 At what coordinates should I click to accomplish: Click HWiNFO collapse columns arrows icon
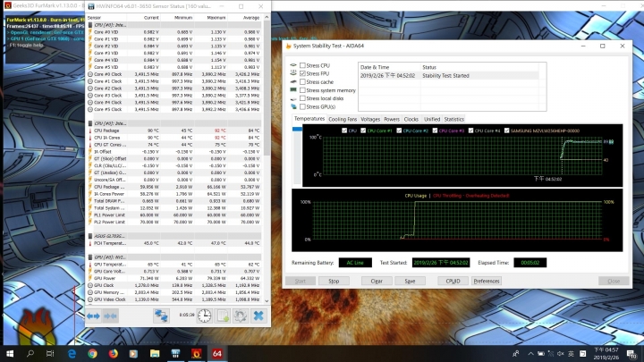[x=110, y=316]
